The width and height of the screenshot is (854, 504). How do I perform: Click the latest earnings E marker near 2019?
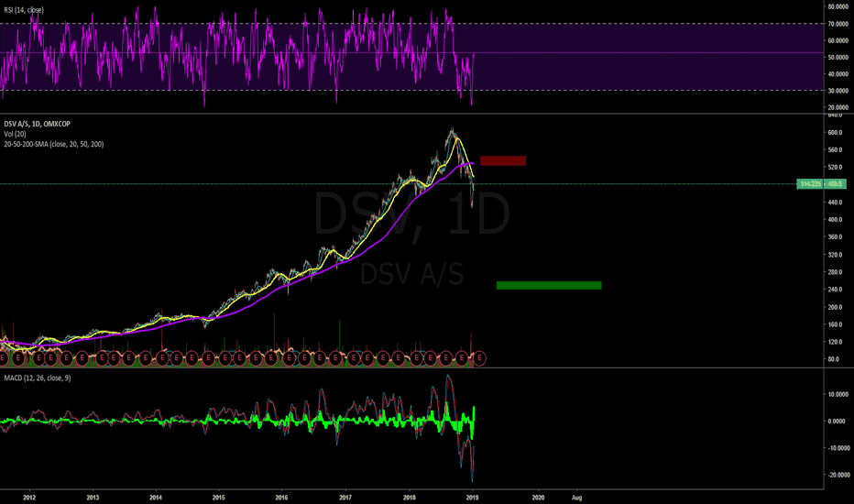[479, 358]
